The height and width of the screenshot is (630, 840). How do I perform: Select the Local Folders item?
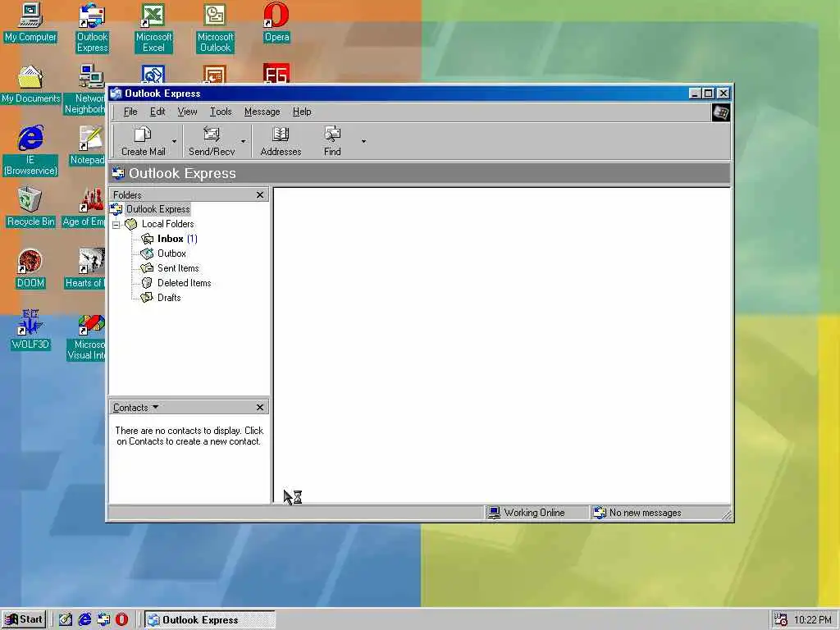coord(167,224)
